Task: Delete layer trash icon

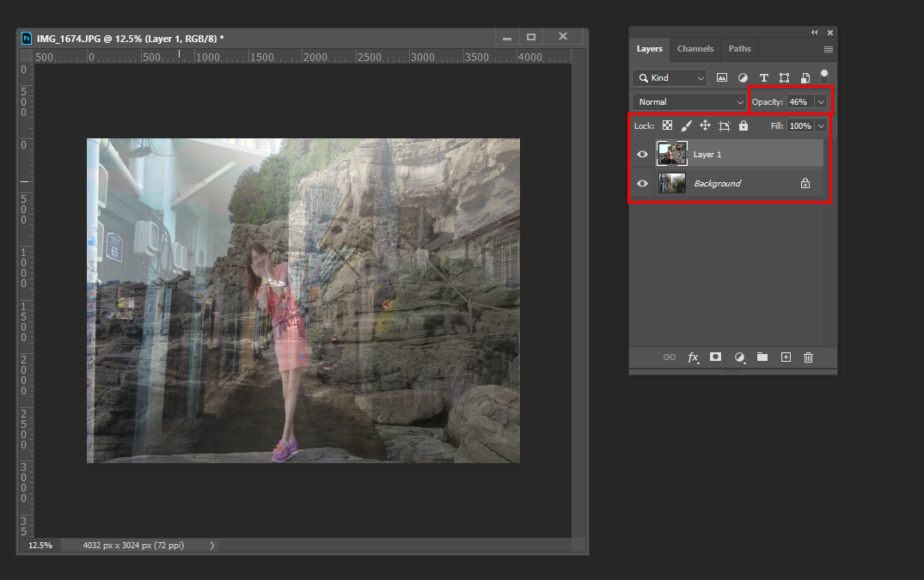Action: pos(809,357)
